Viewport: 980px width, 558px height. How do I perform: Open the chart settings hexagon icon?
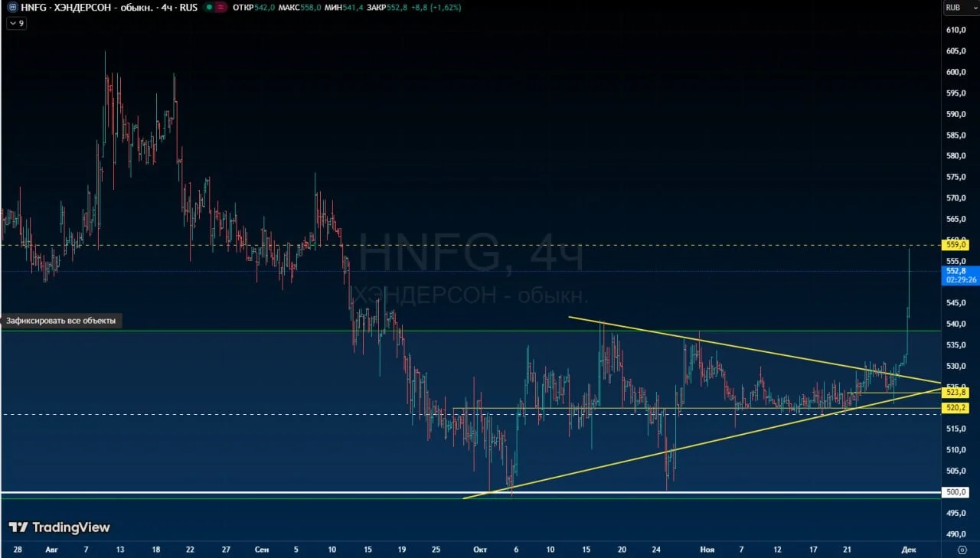(x=962, y=550)
